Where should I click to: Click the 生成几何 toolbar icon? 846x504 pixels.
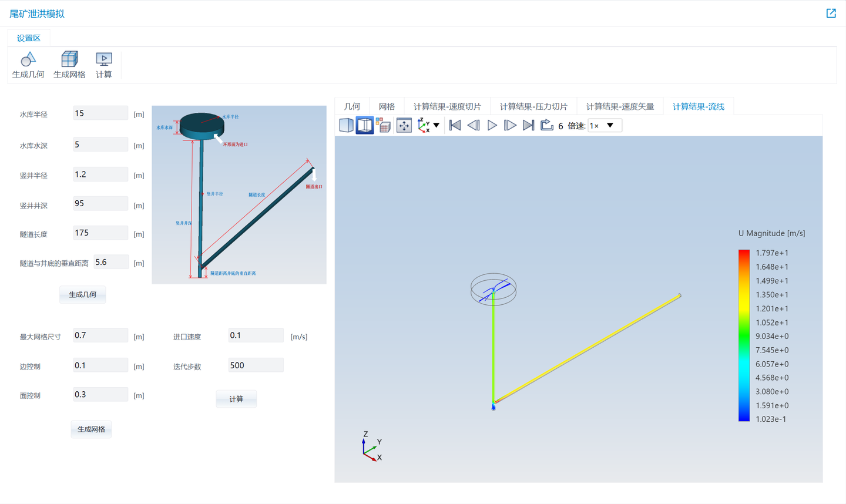28,59
